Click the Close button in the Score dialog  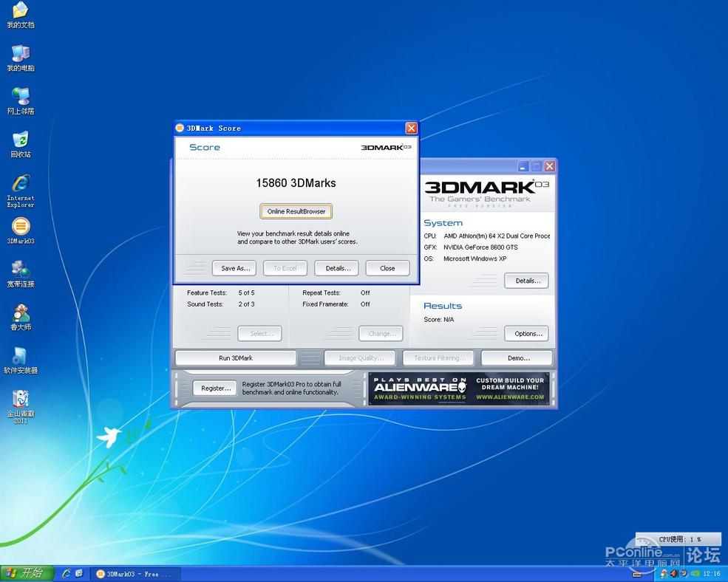click(x=387, y=268)
